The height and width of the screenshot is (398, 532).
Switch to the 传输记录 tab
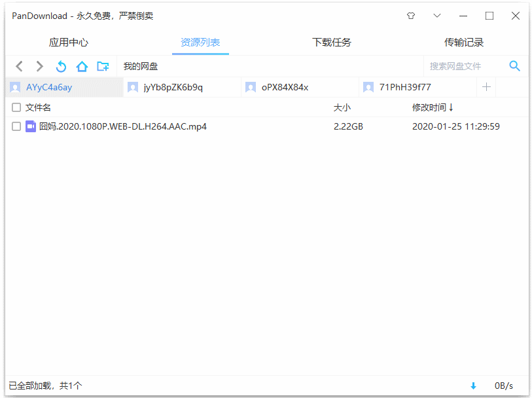point(464,43)
